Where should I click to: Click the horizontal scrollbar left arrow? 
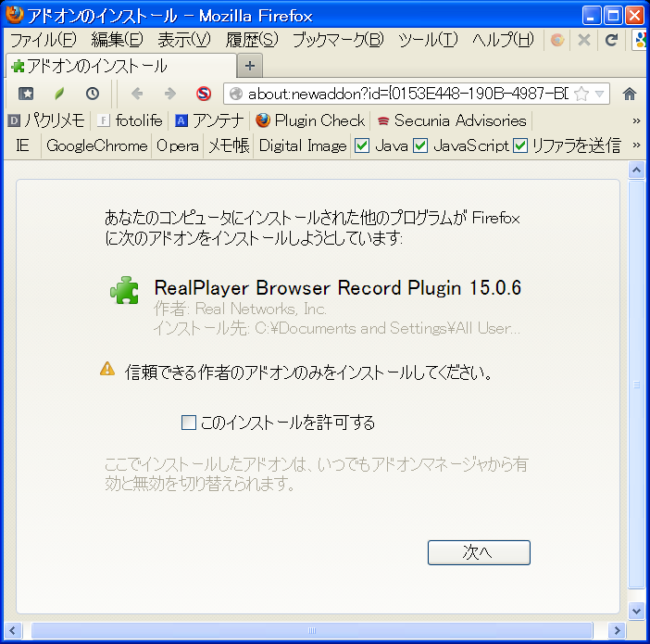[x=12, y=631]
